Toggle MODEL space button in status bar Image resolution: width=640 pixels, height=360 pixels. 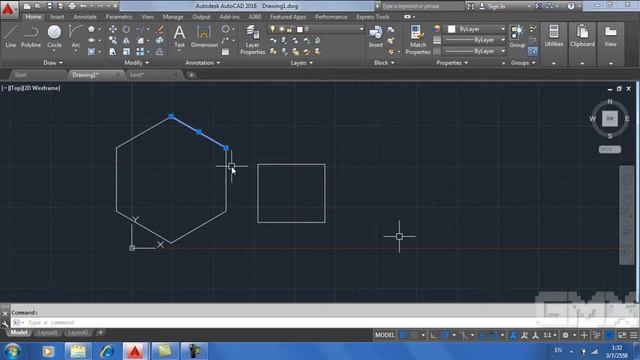384,335
